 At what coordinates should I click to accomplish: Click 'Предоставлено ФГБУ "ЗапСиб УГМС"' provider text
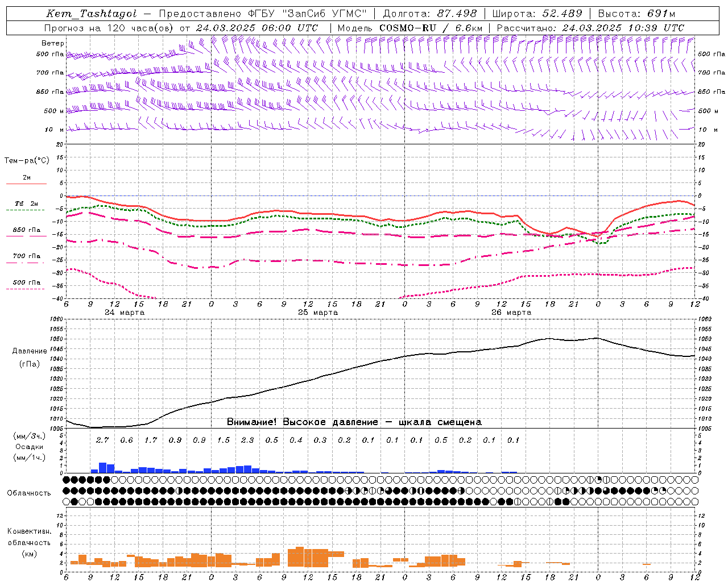[x=263, y=14]
